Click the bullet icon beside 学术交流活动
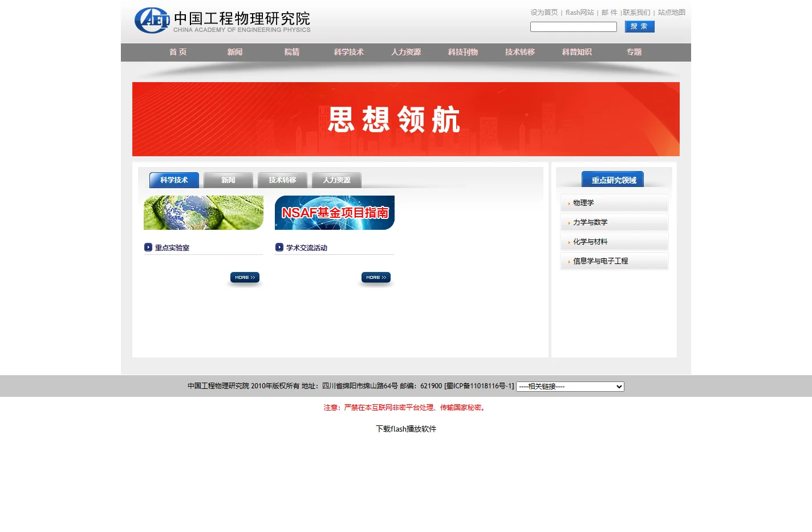812x532 pixels. 279,247
